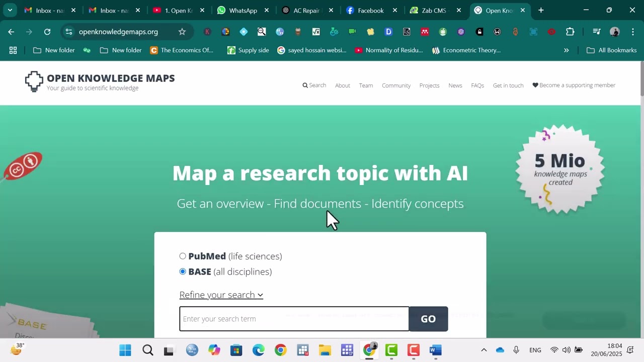This screenshot has height=362, width=644.
Task: Reload the page
Action: tap(47, 32)
